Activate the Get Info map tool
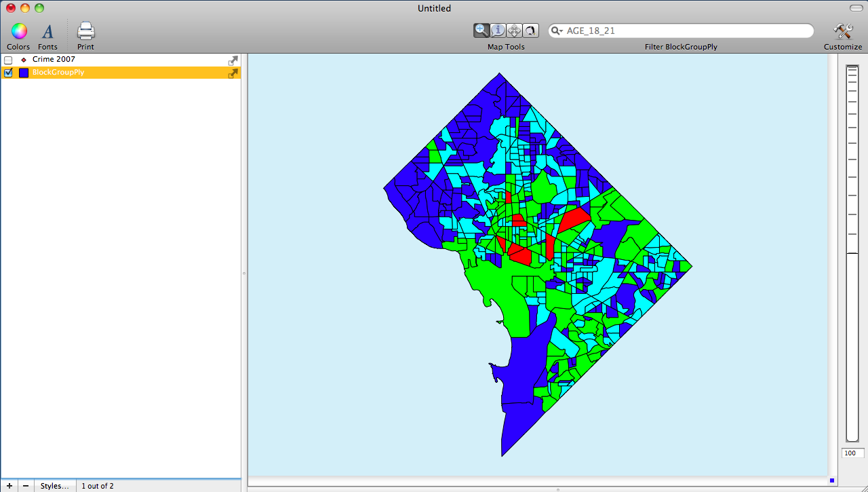This screenshot has height=492, width=868. click(x=498, y=30)
